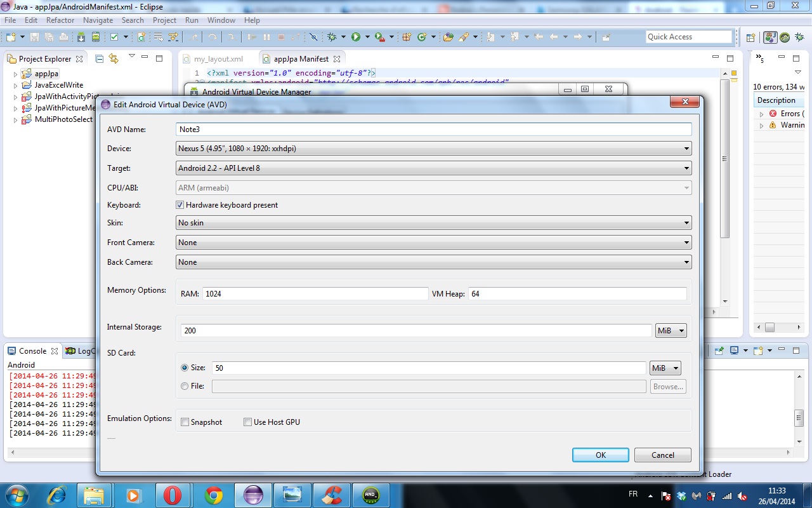Screen dimensions: 812x508
Task: Click the Windows Start button
Action: 16,495
